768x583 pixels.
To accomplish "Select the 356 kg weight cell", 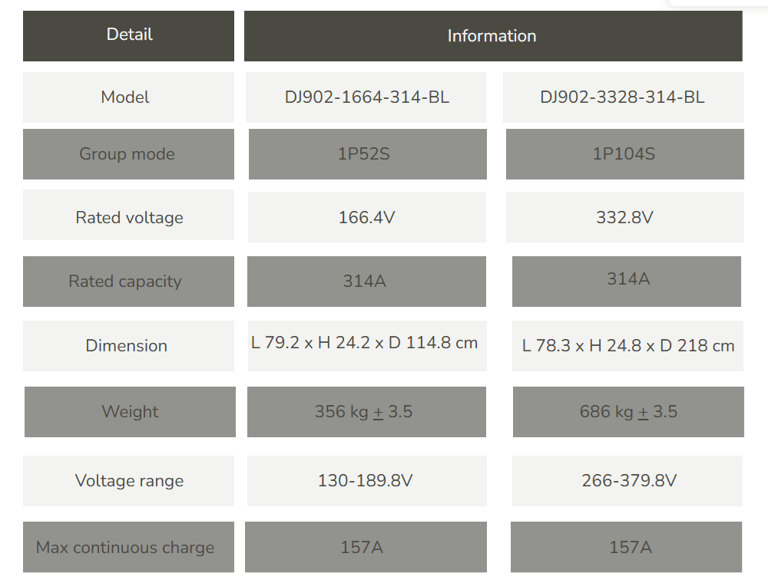I will [366, 412].
